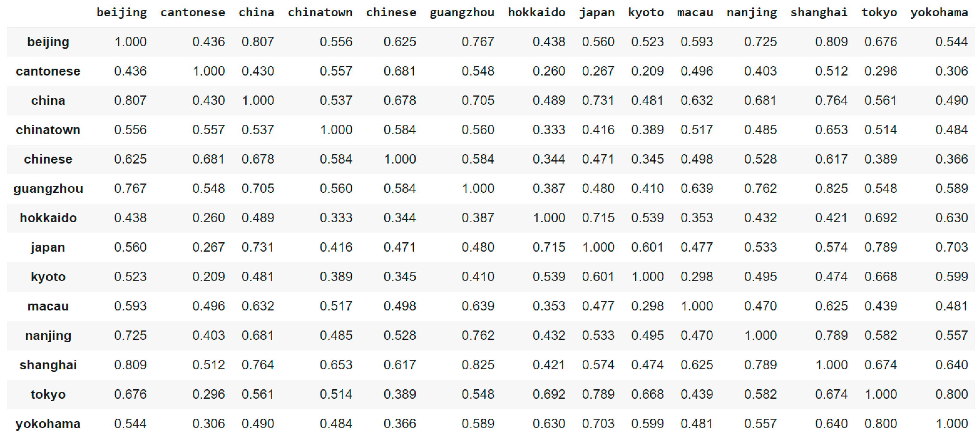Screen dimensions: 980x439
Task: Click the hokkaido column header
Action: pos(536,12)
